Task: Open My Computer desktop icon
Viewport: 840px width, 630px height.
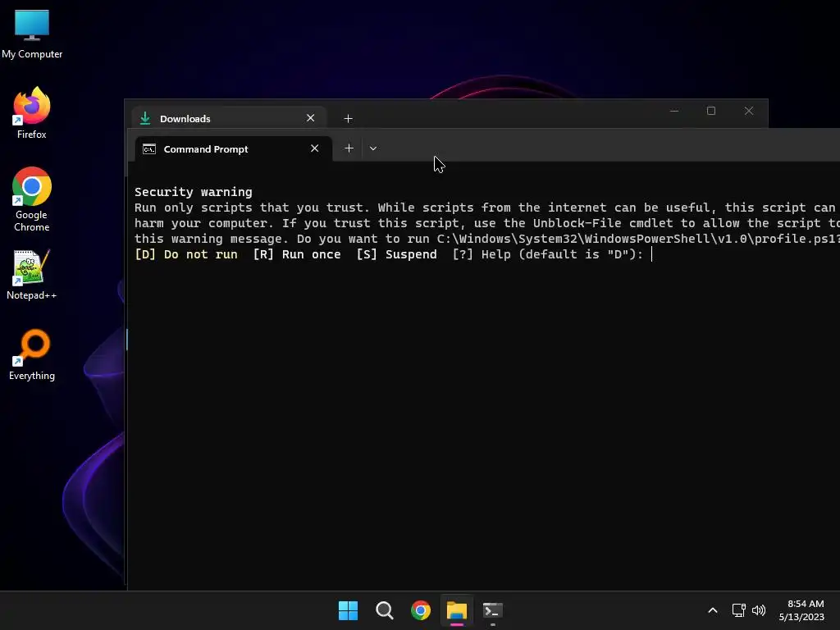Action: click(x=32, y=34)
